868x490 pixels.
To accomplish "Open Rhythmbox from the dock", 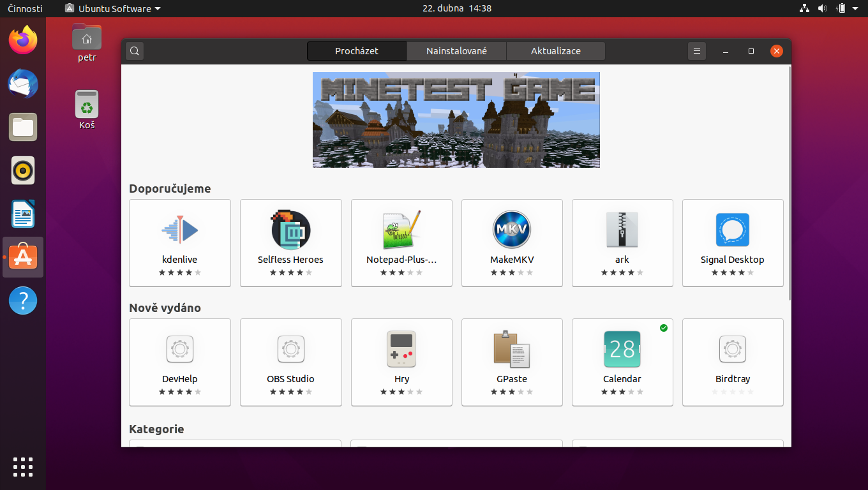I will click(23, 170).
